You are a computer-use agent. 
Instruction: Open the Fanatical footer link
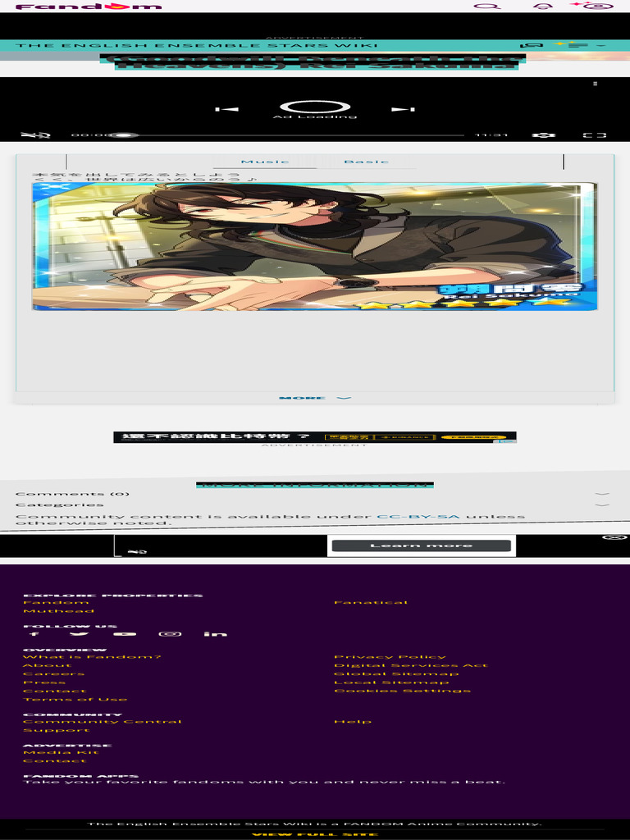pyautogui.click(x=371, y=603)
